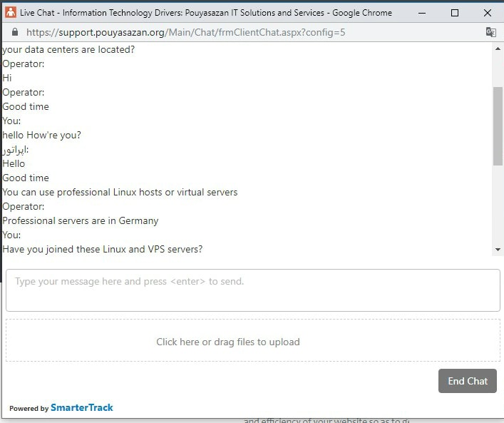Open the 'Click here or drag files to upload' area
This screenshot has width=504, height=423.
[253, 340]
